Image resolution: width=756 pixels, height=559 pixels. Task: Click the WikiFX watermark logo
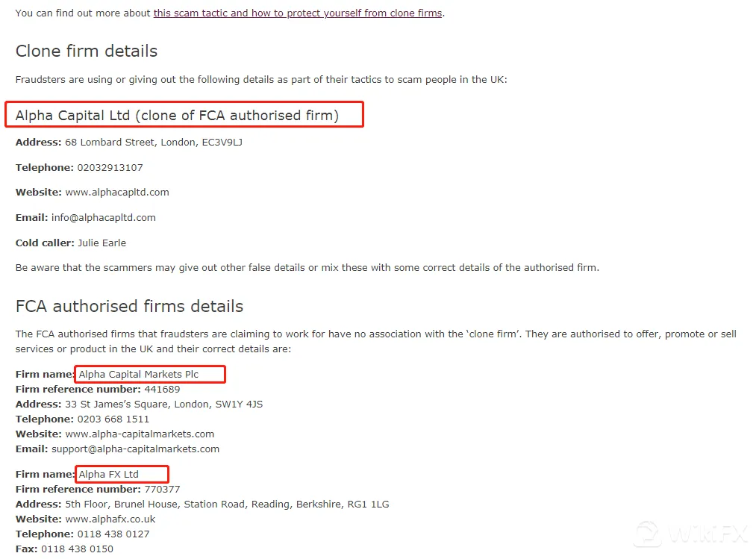point(690,534)
